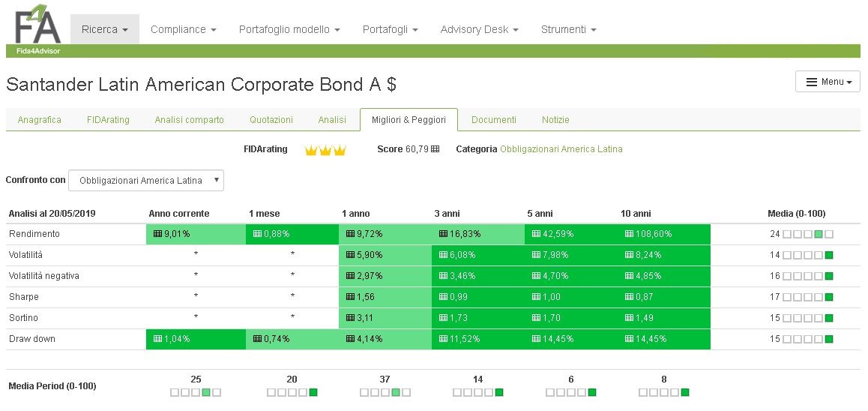Viewport: 868px width, 411px height.
Task: Click table icon for Draw down Anno corrente 1,04%
Action: (157, 339)
